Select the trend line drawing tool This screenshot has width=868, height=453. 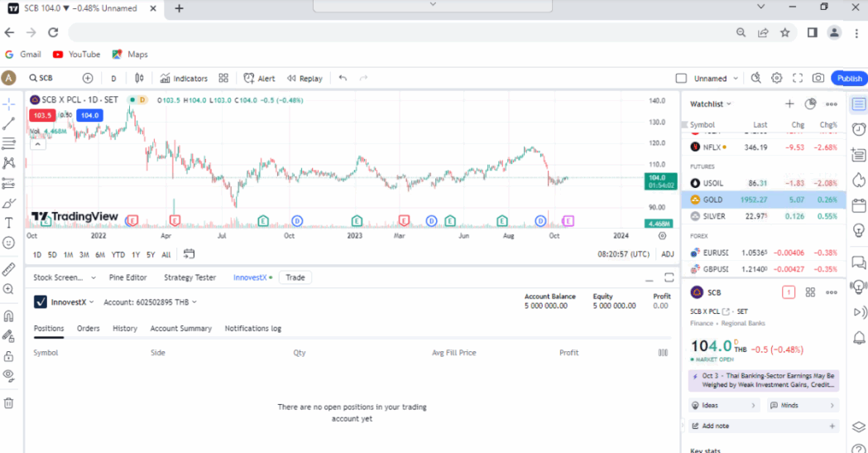(8, 123)
